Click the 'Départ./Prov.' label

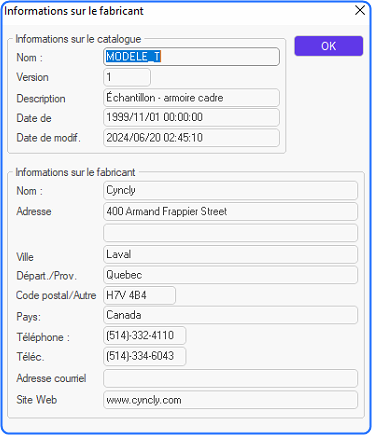(46, 276)
